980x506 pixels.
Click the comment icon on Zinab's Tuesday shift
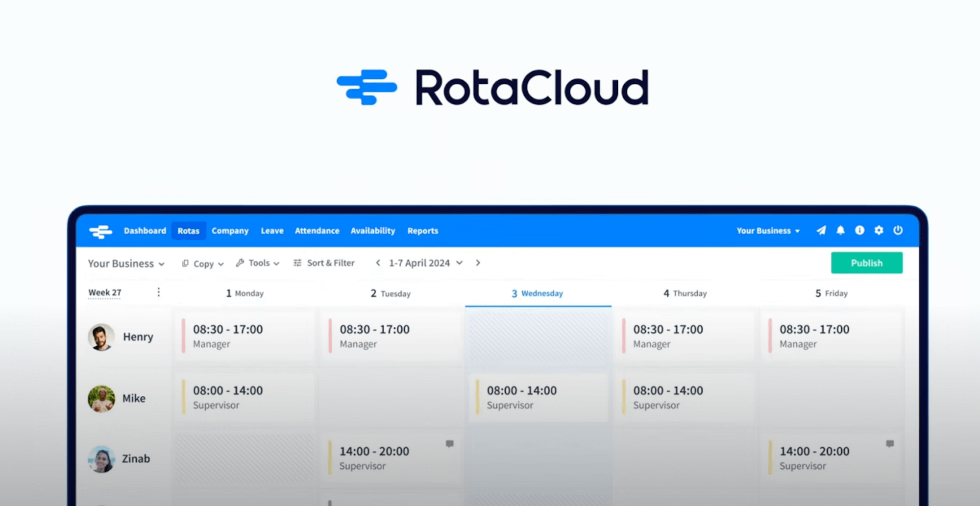coord(449,443)
